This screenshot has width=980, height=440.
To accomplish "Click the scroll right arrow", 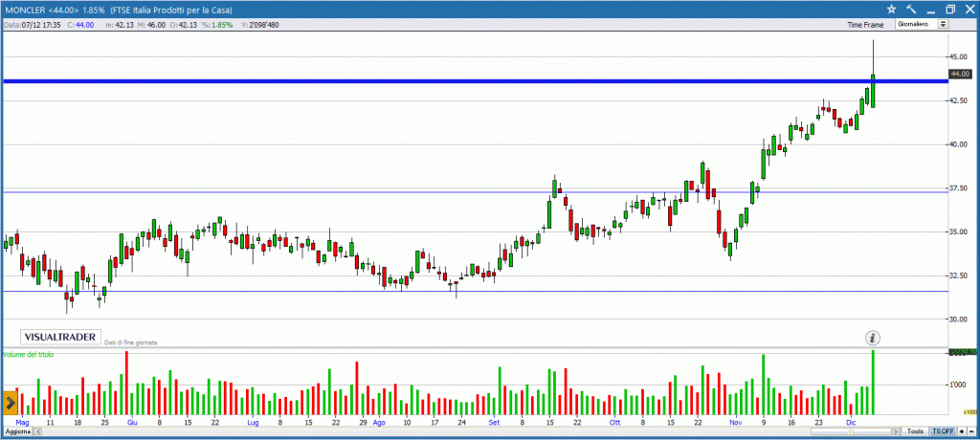I will tap(896, 431).
